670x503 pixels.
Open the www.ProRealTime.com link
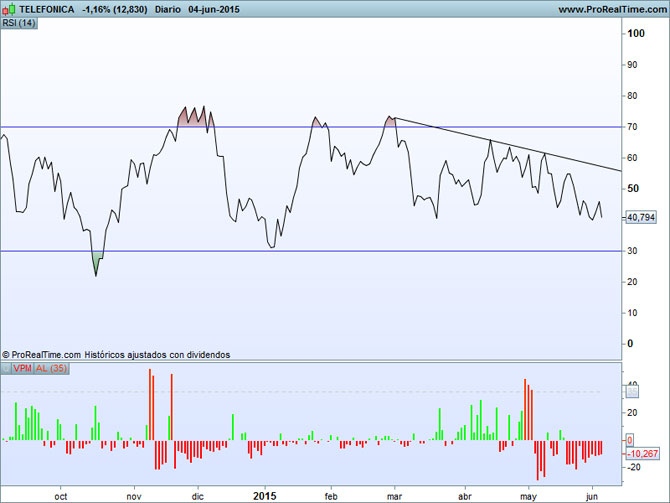pos(614,9)
